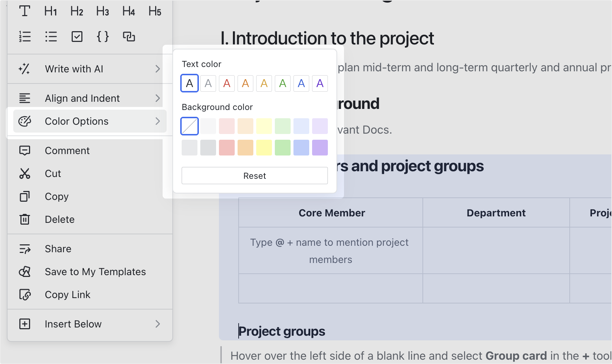Convert block to Heading 4
The image size is (612, 364).
129,11
